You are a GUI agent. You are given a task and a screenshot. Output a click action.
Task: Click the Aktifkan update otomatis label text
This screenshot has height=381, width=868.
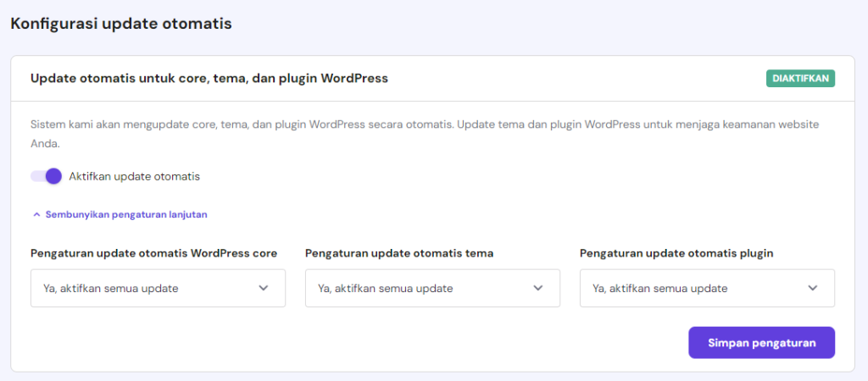[135, 176]
